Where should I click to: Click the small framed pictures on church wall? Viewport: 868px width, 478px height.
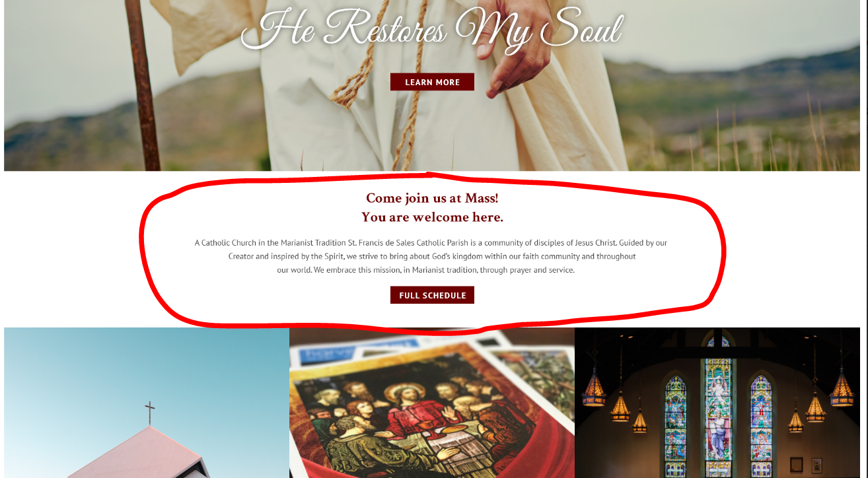point(807,464)
